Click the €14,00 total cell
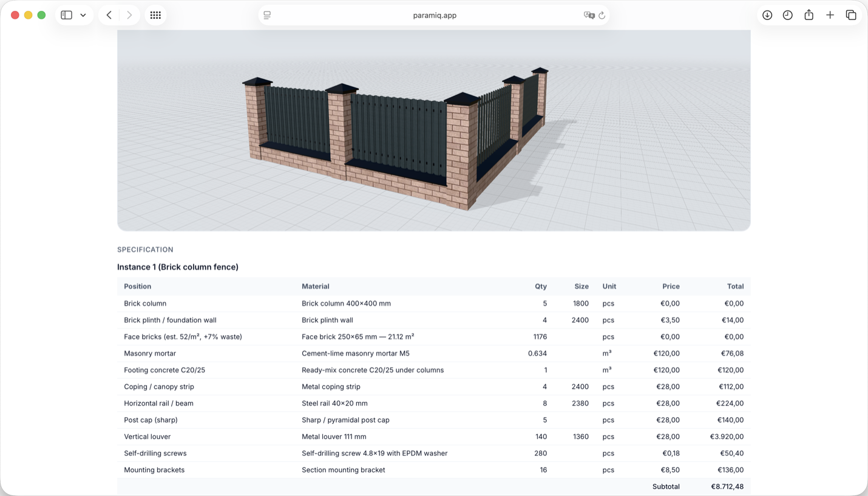The width and height of the screenshot is (868, 496). (733, 320)
